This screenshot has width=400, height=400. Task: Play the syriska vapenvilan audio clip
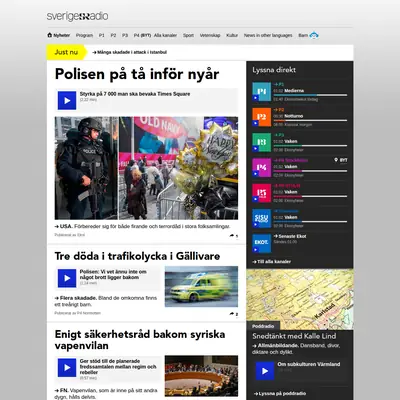point(67,368)
